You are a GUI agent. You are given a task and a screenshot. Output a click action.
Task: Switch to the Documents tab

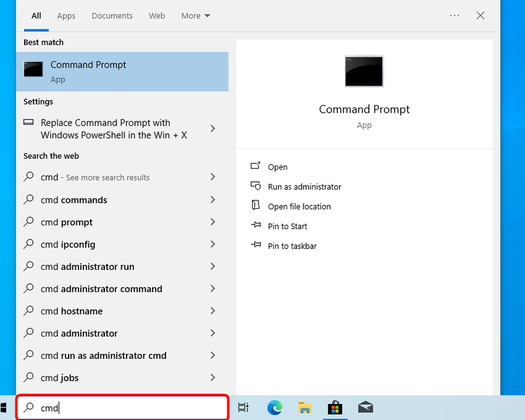[x=112, y=15]
